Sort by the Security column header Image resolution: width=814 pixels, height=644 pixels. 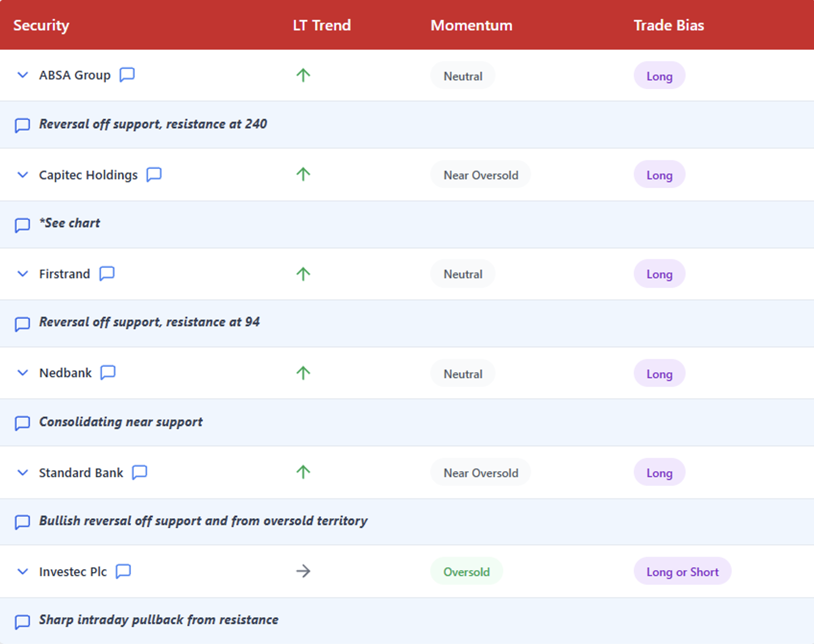point(41,25)
